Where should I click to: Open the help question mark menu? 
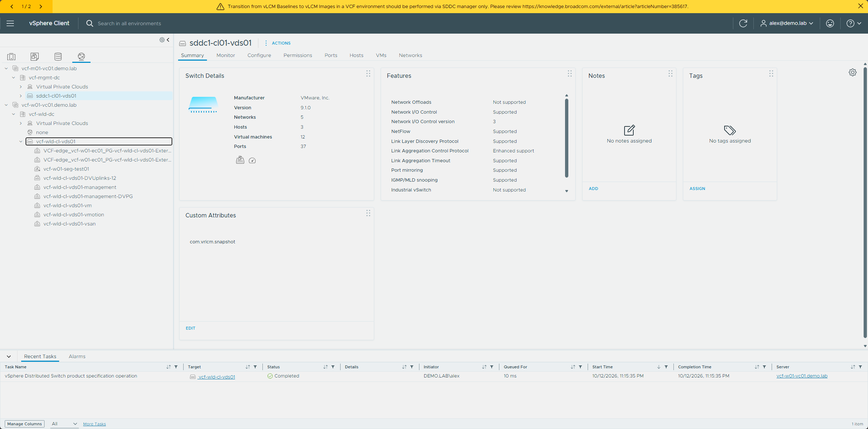pyautogui.click(x=854, y=23)
